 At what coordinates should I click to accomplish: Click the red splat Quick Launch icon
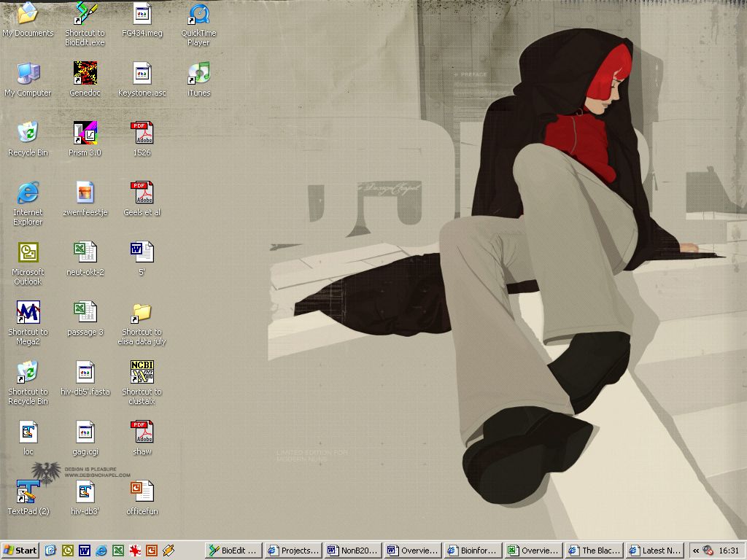point(135,551)
